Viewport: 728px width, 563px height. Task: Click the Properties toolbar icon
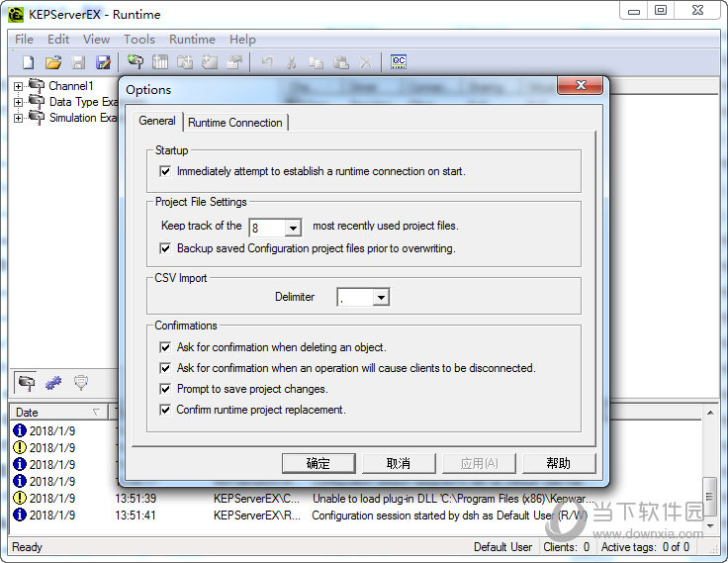tap(234, 61)
